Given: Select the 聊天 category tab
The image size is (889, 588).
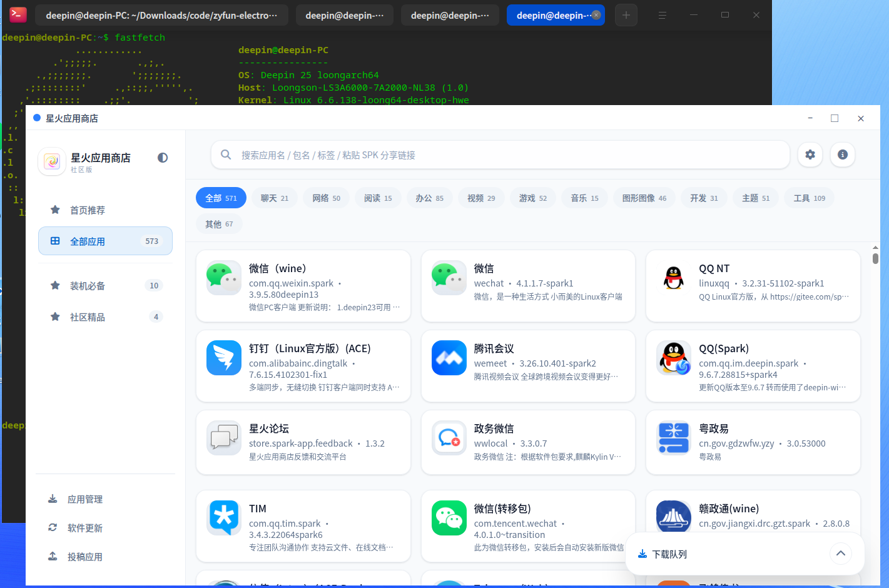Looking at the screenshot, I should pyautogui.click(x=275, y=198).
